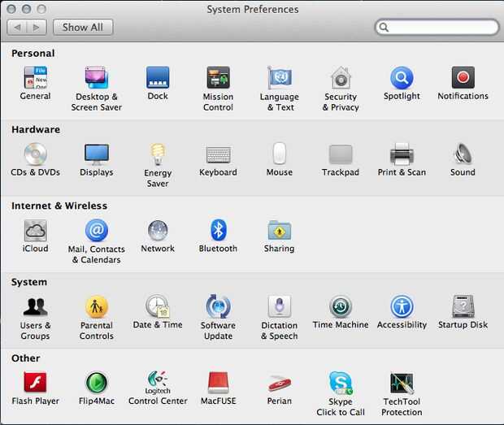Click the window zoom button
504x425 pixels.
click(x=41, y=9)
